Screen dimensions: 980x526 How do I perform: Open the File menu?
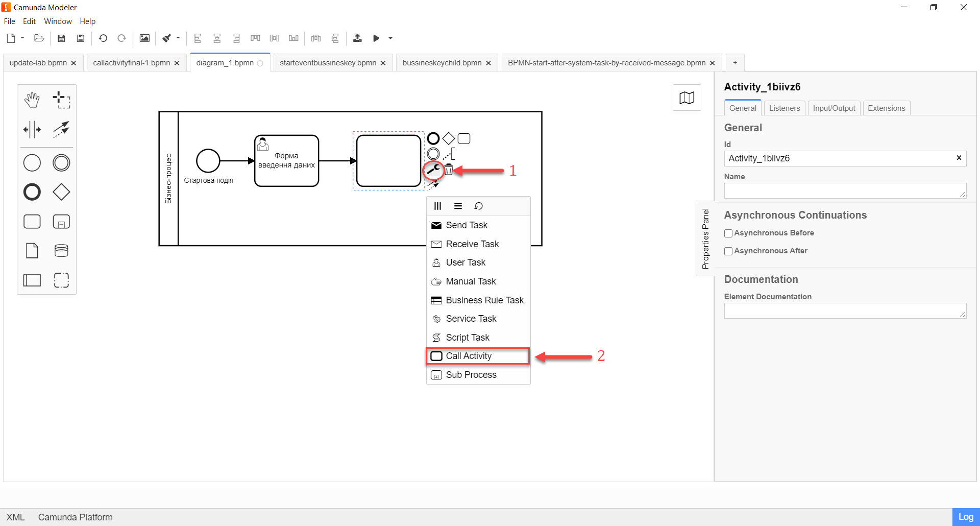tap(10, 21)
